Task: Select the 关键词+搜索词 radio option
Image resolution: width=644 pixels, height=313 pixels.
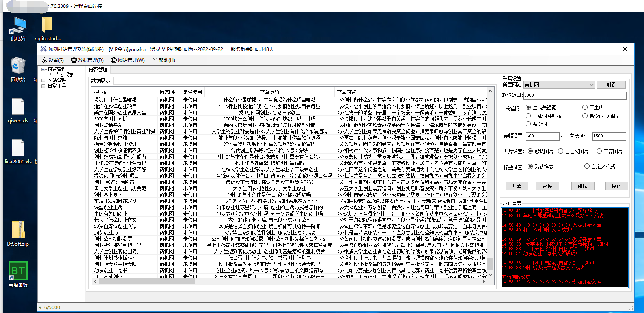Action: (545, 116)
